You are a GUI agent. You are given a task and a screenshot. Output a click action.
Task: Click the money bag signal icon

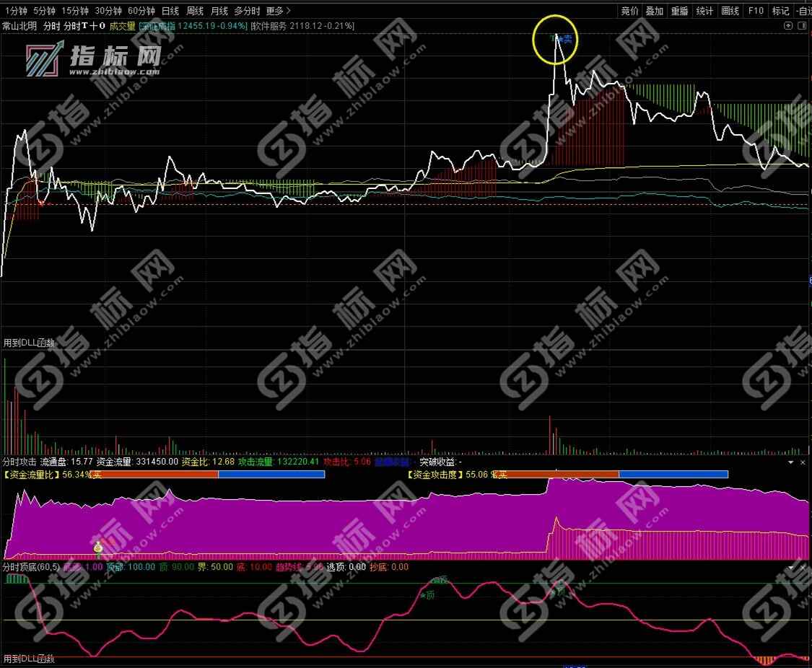click(x=98, y=549)
